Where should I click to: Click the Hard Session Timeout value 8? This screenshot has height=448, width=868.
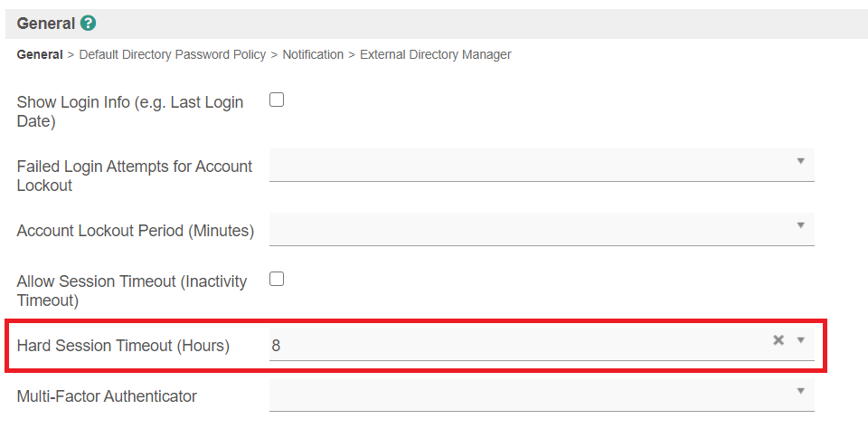tap(277, 345)
